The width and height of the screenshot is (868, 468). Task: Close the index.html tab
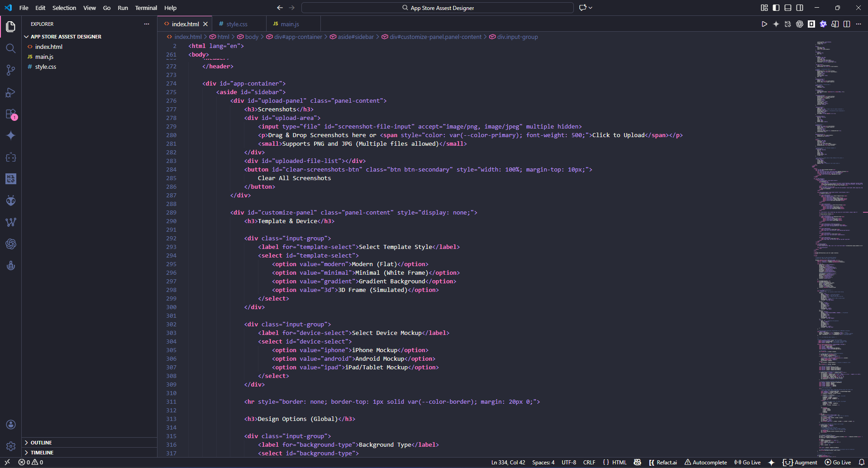(205, 24)
